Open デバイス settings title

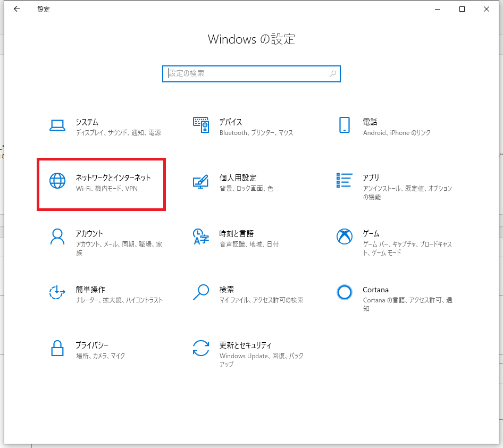231,122
